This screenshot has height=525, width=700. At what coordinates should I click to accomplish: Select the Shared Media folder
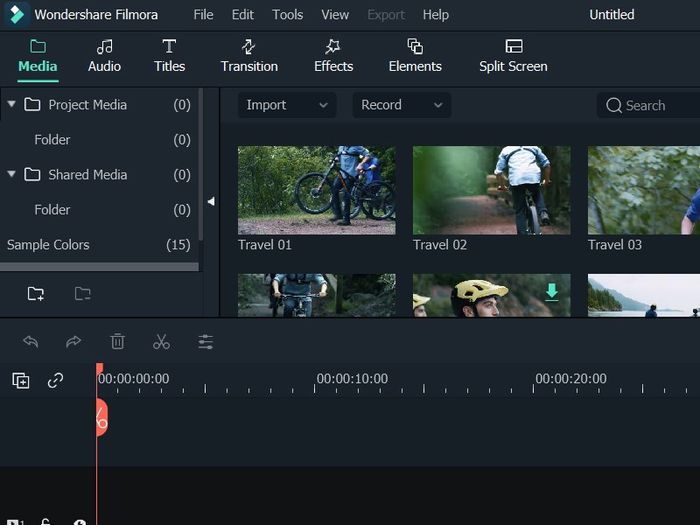(x=99, y=175)
